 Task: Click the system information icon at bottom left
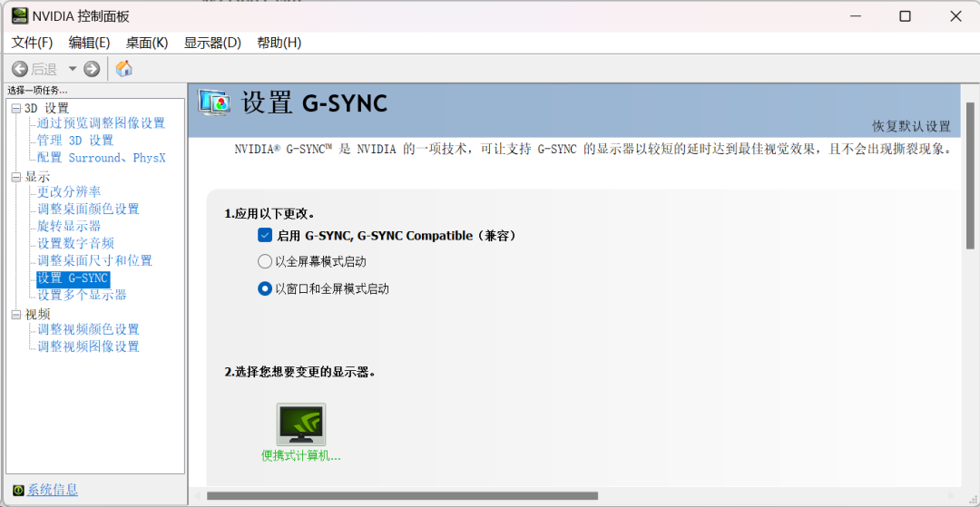18,490
